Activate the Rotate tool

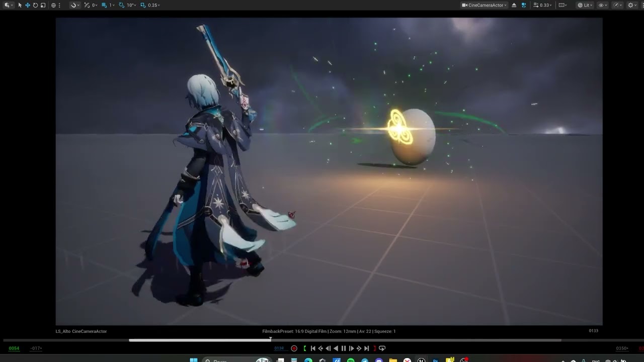(35, 5)
